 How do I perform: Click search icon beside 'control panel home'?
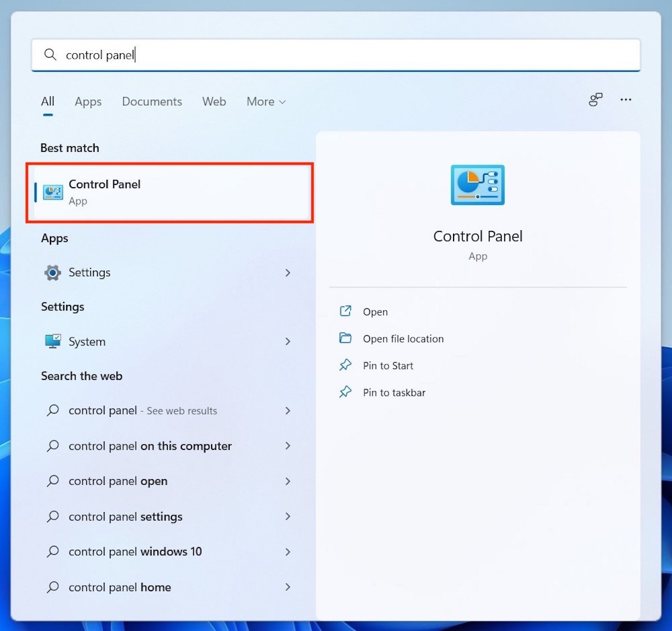[53, 587]
